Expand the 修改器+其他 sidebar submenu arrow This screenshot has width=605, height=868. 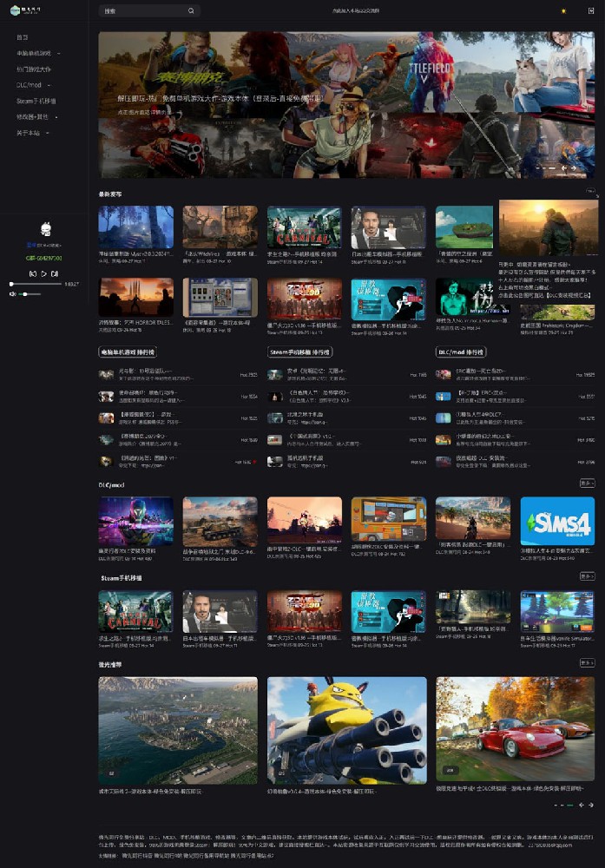coord(56,117)
